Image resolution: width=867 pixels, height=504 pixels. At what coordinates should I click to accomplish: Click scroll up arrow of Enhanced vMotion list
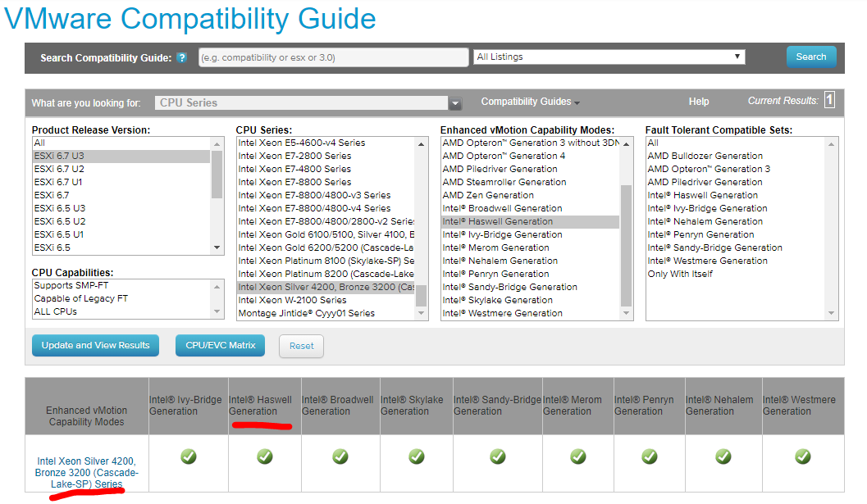[626, 144]
